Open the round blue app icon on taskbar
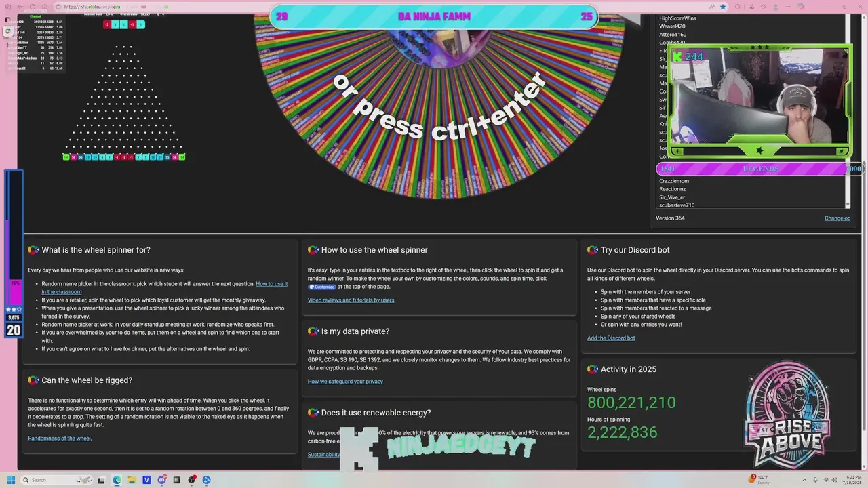This screenshot has height=488, width=868. 206,480
